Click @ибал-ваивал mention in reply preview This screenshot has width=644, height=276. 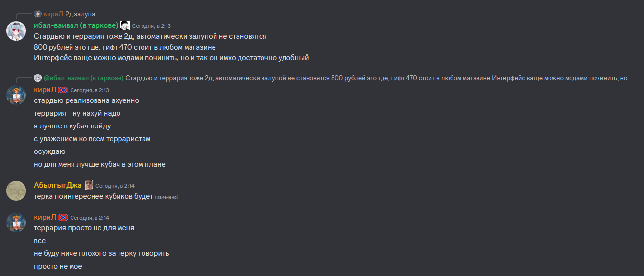coord(83,78)
